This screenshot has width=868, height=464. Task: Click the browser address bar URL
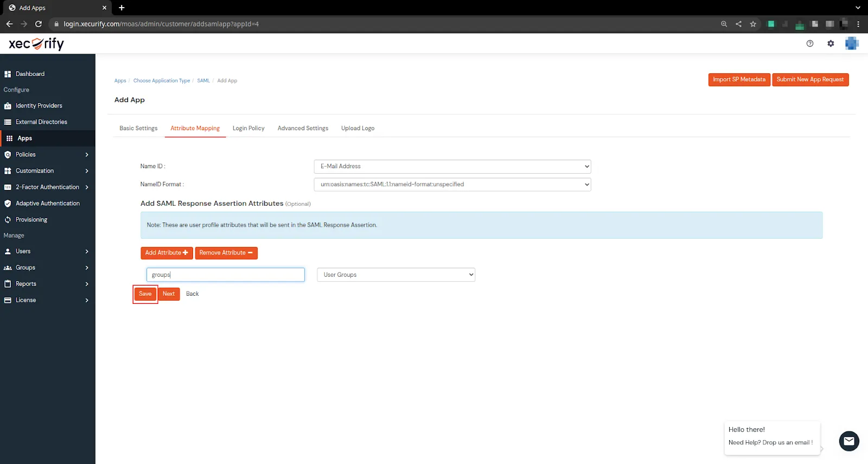(x=161, y=24)
